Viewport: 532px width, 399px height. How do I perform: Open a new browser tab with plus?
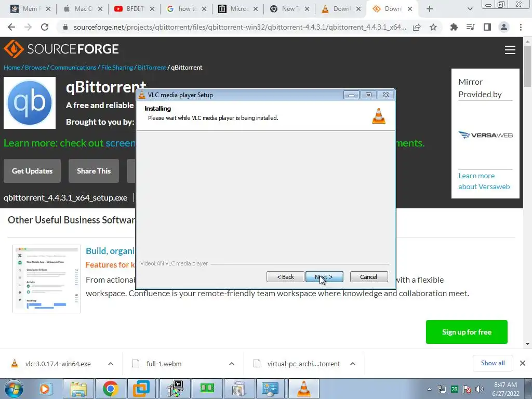point(430,9)
